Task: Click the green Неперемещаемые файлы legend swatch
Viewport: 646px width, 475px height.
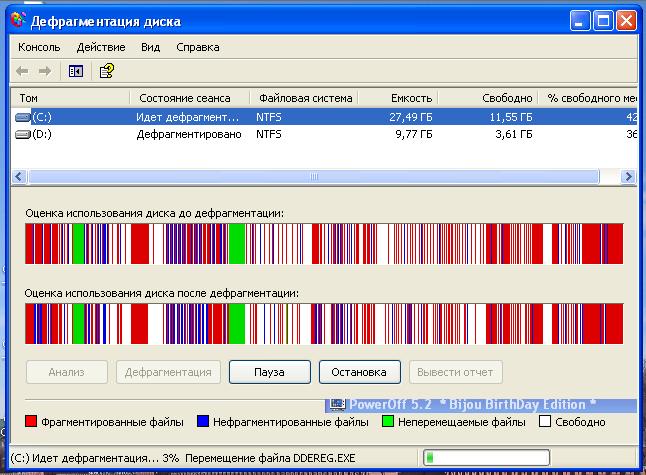Action: (388, 421)
